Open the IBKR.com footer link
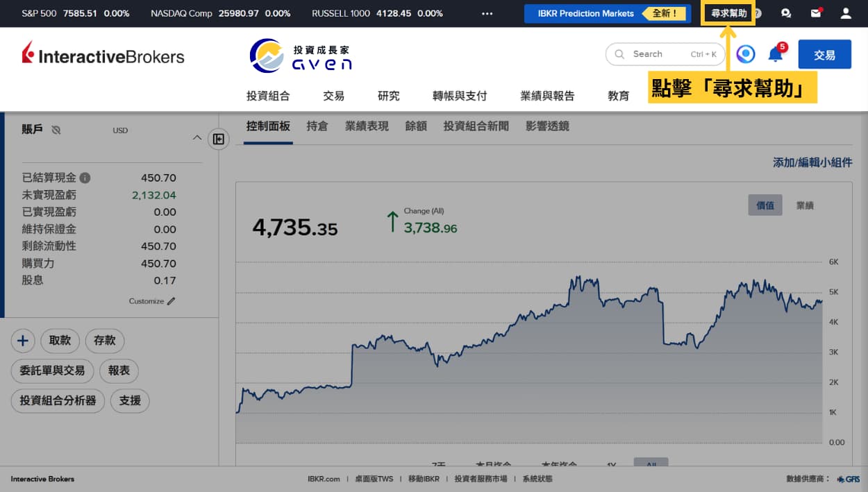Screen dimensions: 868x492 click(x=324, y=479)
